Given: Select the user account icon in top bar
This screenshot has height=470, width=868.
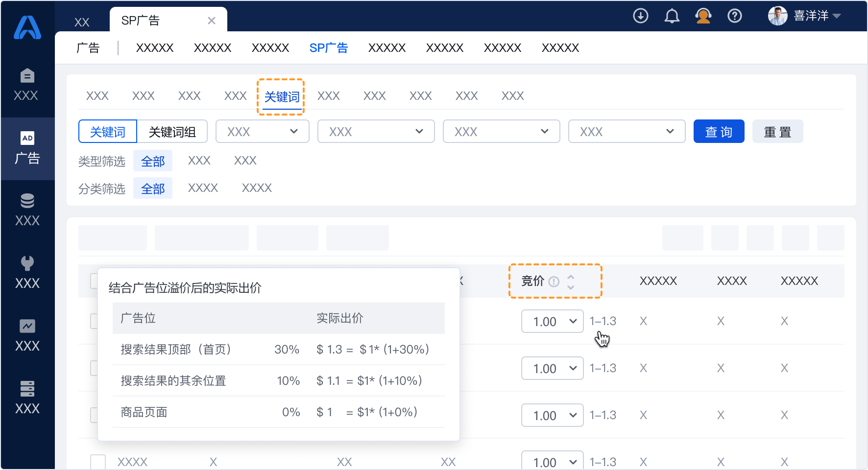Looking at the screenshot, I should click(x=703, y=16).
